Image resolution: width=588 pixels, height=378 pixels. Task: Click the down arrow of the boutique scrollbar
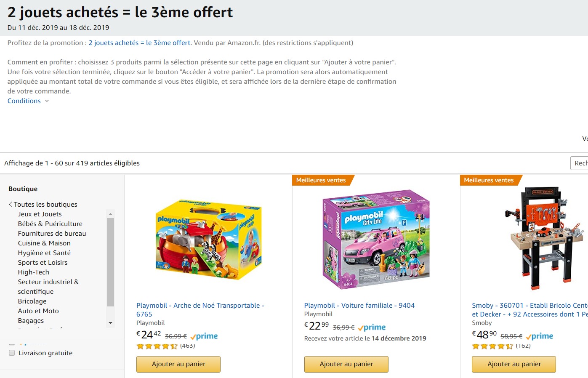110,322
